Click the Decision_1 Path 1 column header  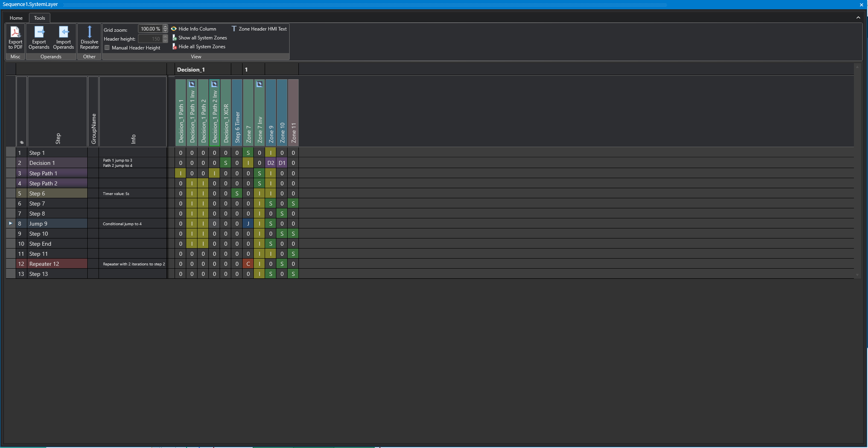(x=181, y=112)
